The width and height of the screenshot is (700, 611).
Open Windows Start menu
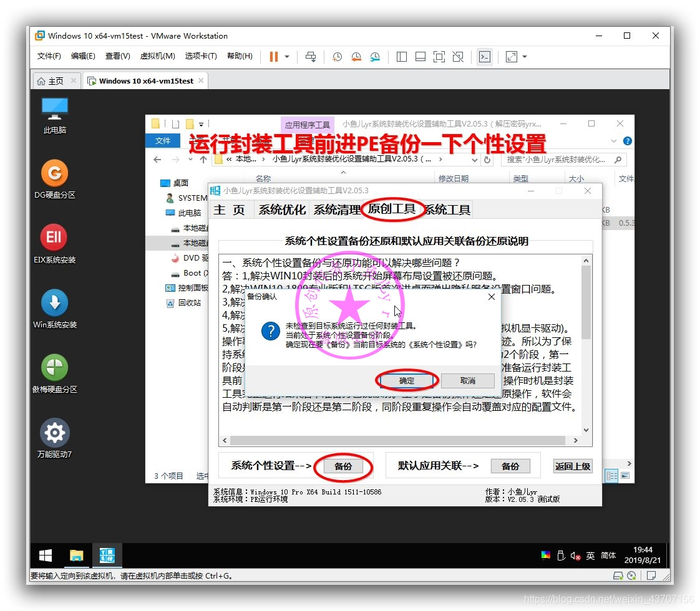(46, 556)
